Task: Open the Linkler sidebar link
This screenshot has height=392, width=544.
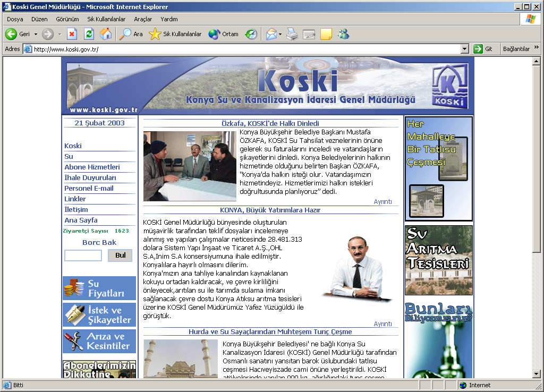Action: [x=75, y=199]
